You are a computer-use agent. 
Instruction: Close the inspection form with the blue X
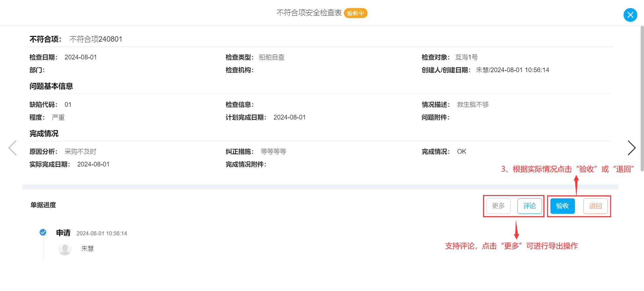pos(630,15)
